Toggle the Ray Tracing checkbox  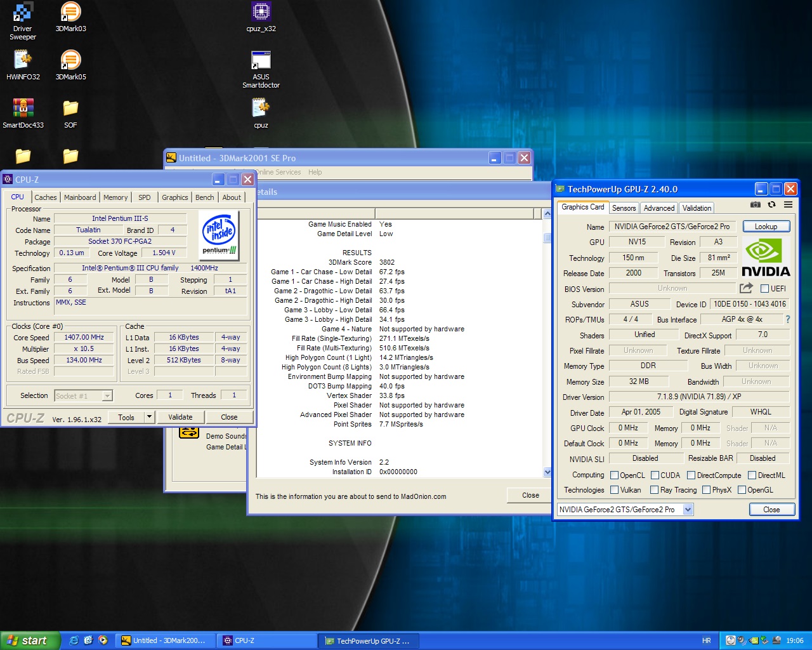tap(654, 489)
